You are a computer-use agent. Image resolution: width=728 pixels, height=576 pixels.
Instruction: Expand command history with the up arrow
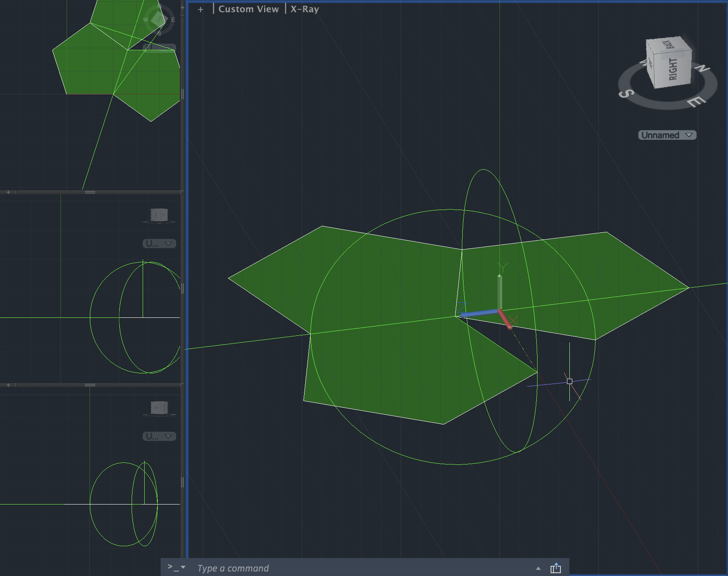coord(538,568)
